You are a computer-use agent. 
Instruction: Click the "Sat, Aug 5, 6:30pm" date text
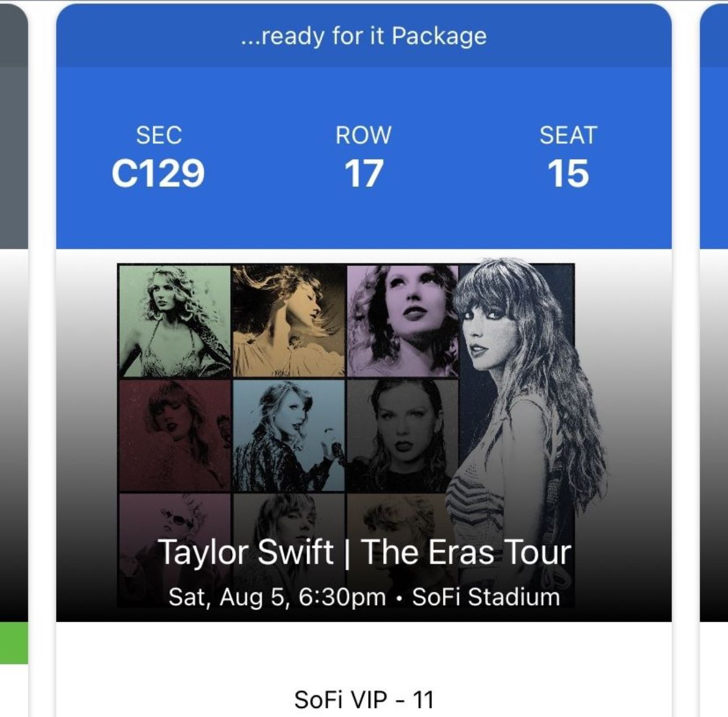click(x=277, y=597)
